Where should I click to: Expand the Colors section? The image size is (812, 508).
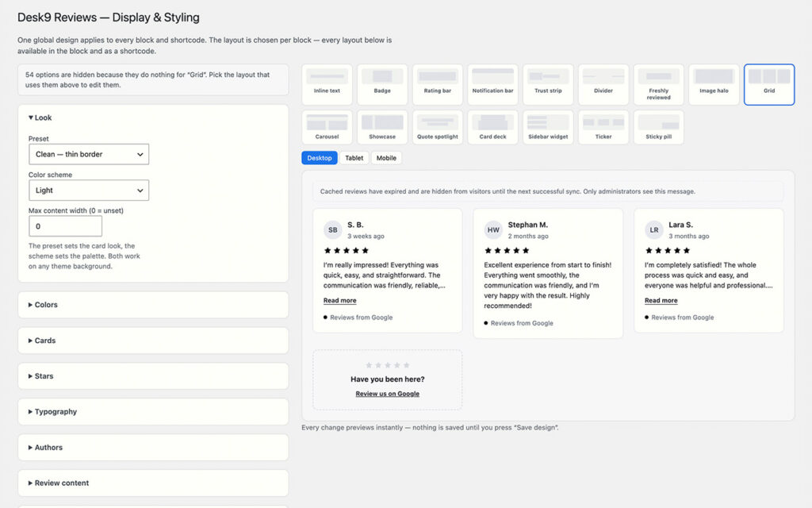point(153,305)
